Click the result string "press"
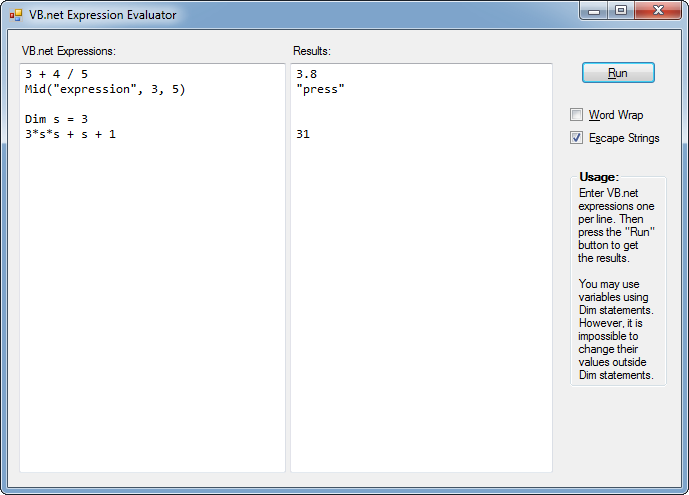The width and height of the screenshot is (689, 495). pyautogui.click(x=320, y=89)
